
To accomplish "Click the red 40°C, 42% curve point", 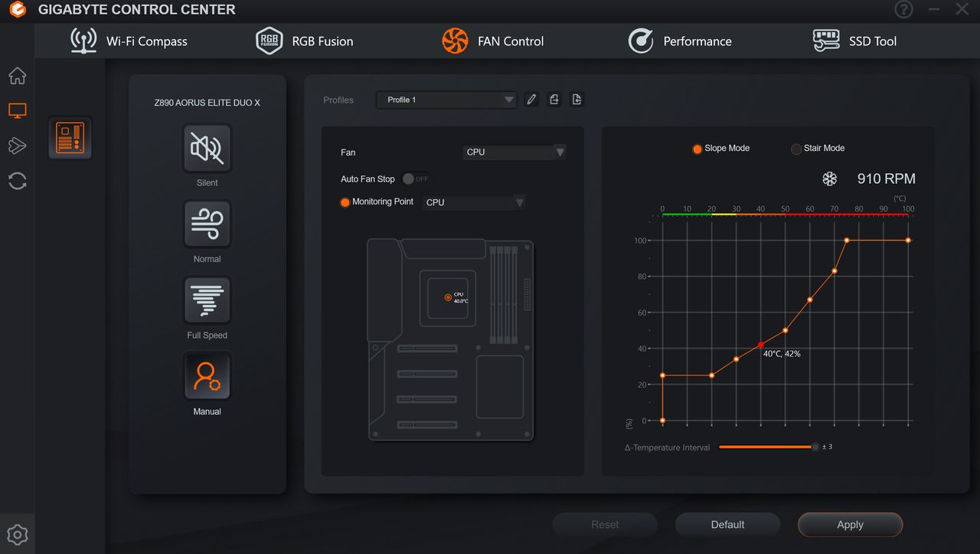I will [x=760, y=345].
